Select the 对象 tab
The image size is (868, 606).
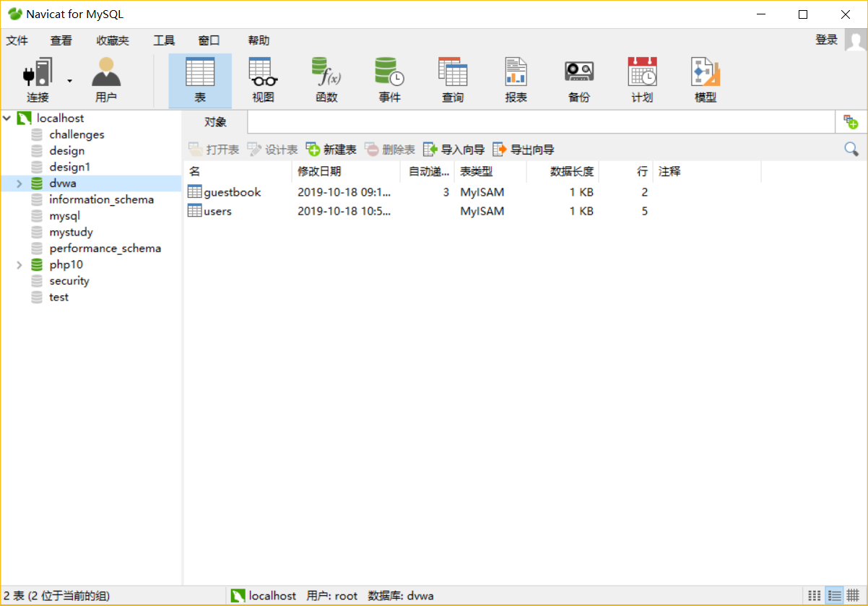[215, 122]
